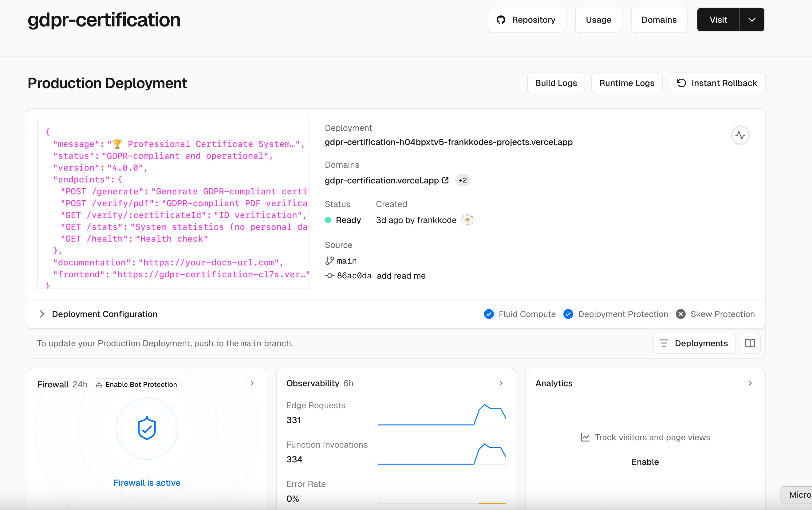Click the Deployment Protection check icon
The image size is (812, 510).
pos(568,314)
